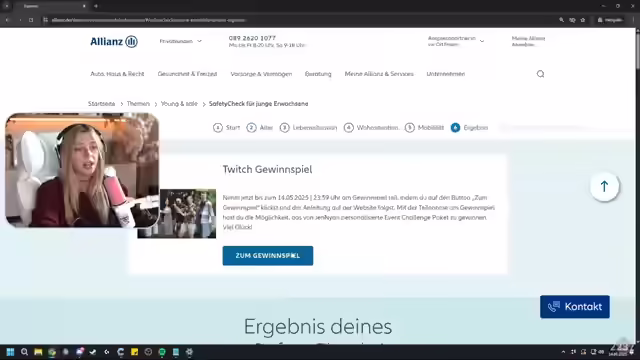Open the Gesundheit & Freizeit menu
The image size is (640, 360).
coord(187,74)
